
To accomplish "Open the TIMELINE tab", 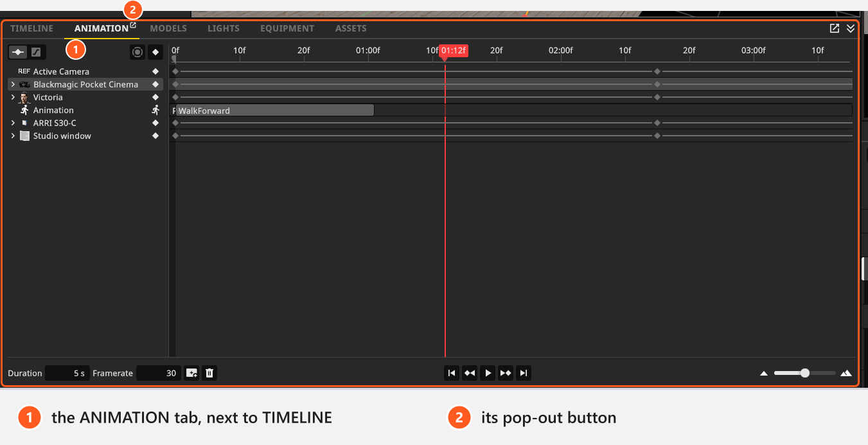I will point(31,28).
